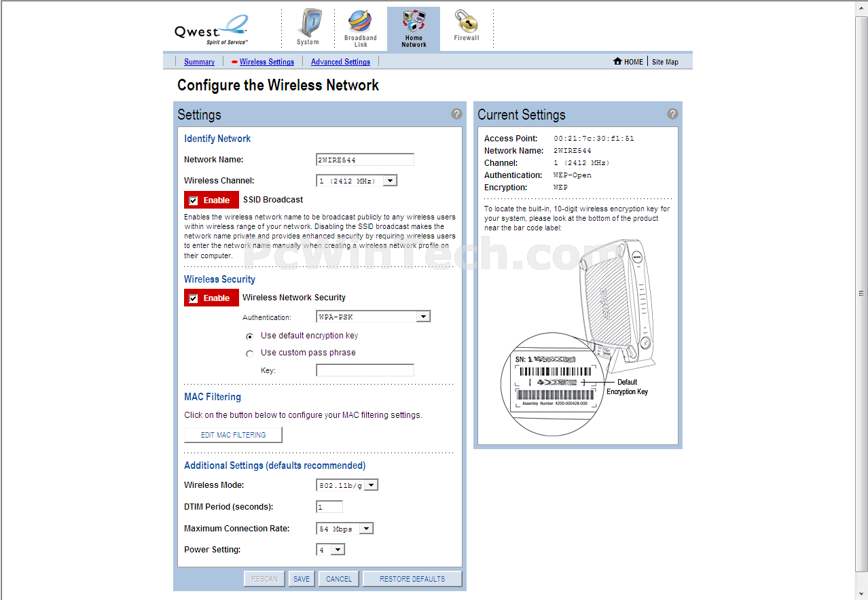This screenshot has width=868, height=600.
Task: Toggle the Wireless Network Security Enable checkbox
Action: click(x=194, y=298)
